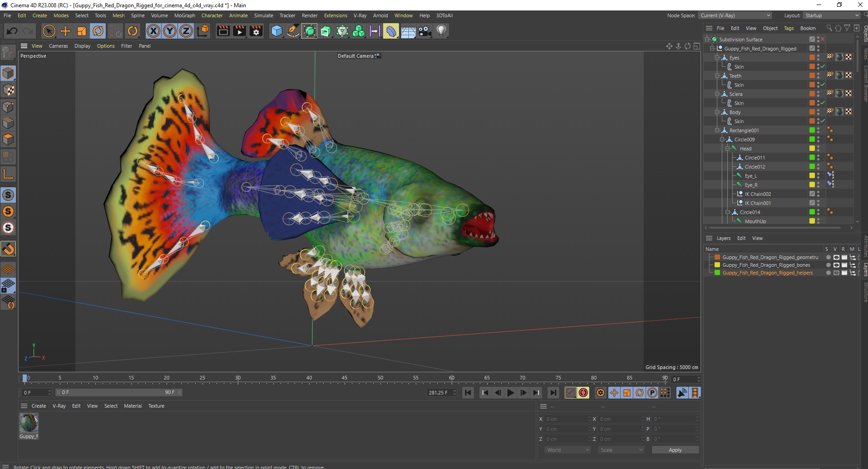Open the Layout Startup dropdown
The image size is (868, 469).
click(832, 15)
